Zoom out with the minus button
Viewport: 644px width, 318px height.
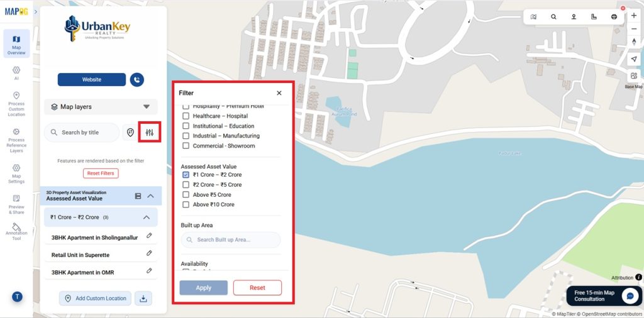[634, 29]
